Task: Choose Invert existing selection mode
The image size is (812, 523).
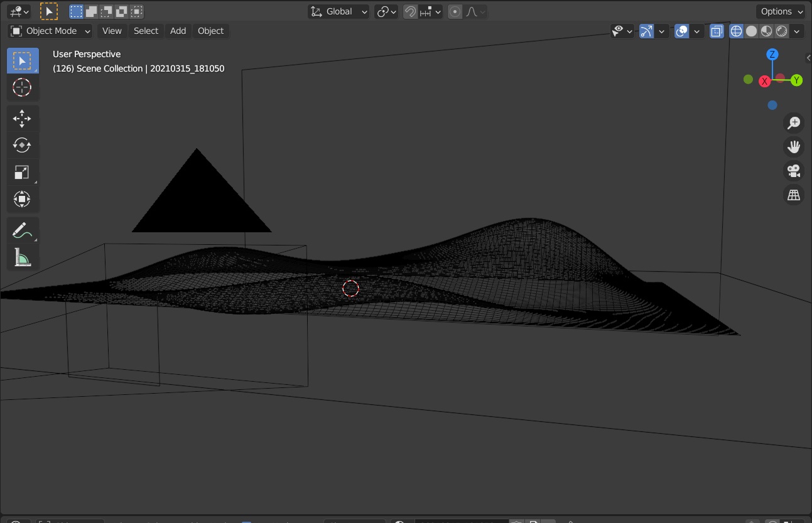Action: tap(122, 11)
